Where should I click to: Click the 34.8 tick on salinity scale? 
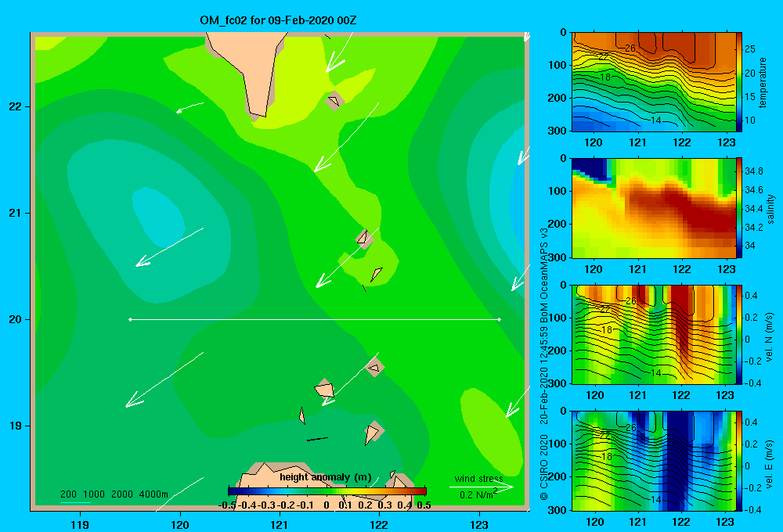[753, 171]
